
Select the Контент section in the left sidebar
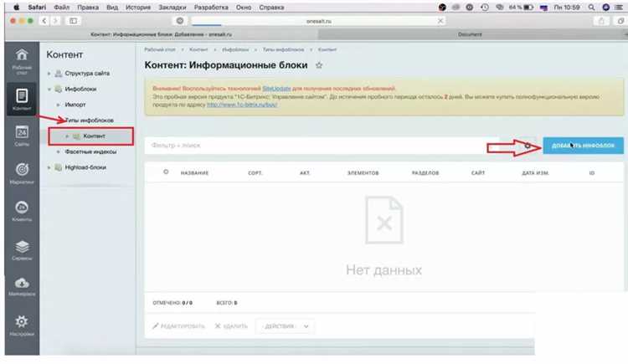22,100
